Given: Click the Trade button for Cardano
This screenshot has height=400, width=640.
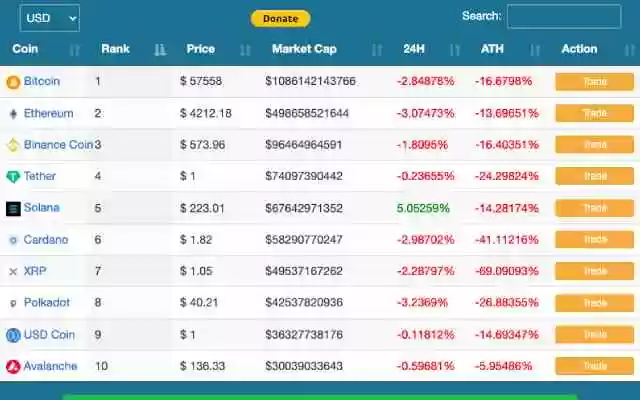Looking at the screenshot, I should tap(594, 240).
